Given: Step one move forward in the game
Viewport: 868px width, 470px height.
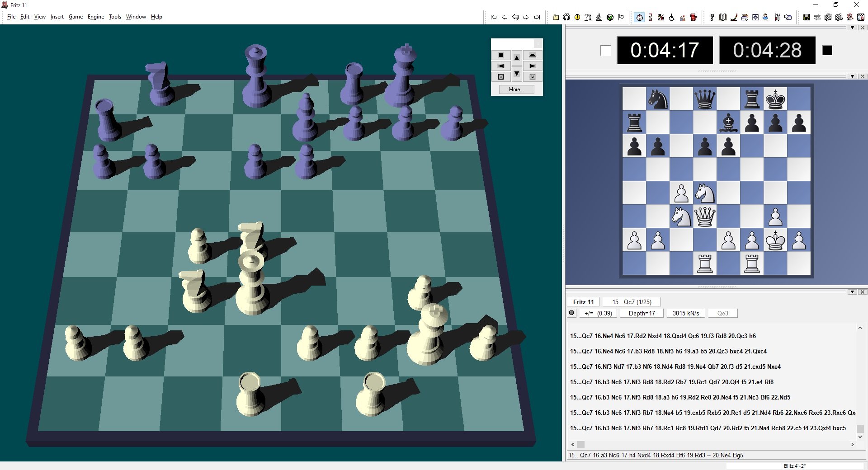Looking at the screenshot, I should pyautogui.click(x=526, y=17).
